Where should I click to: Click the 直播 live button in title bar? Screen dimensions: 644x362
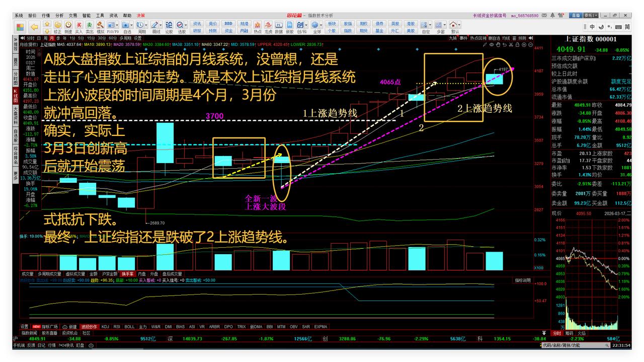click(576, 16)
